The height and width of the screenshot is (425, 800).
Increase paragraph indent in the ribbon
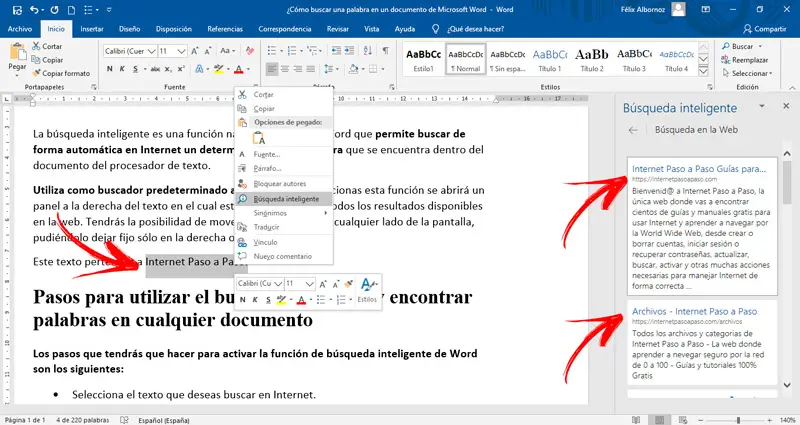click(349, 51)
